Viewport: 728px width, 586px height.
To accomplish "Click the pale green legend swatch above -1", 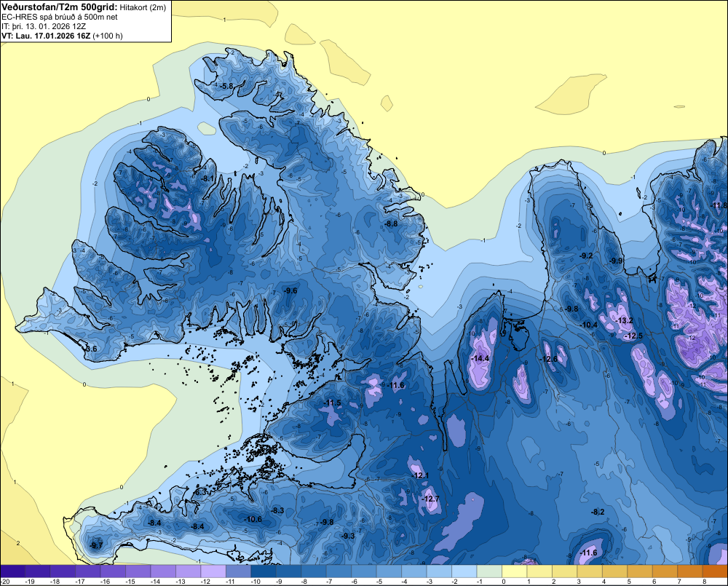I will click(489, 571).
